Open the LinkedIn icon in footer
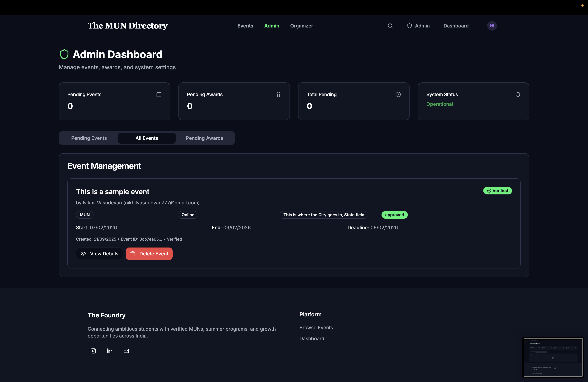Screen dimensions: 588x382 click(110, 351)
